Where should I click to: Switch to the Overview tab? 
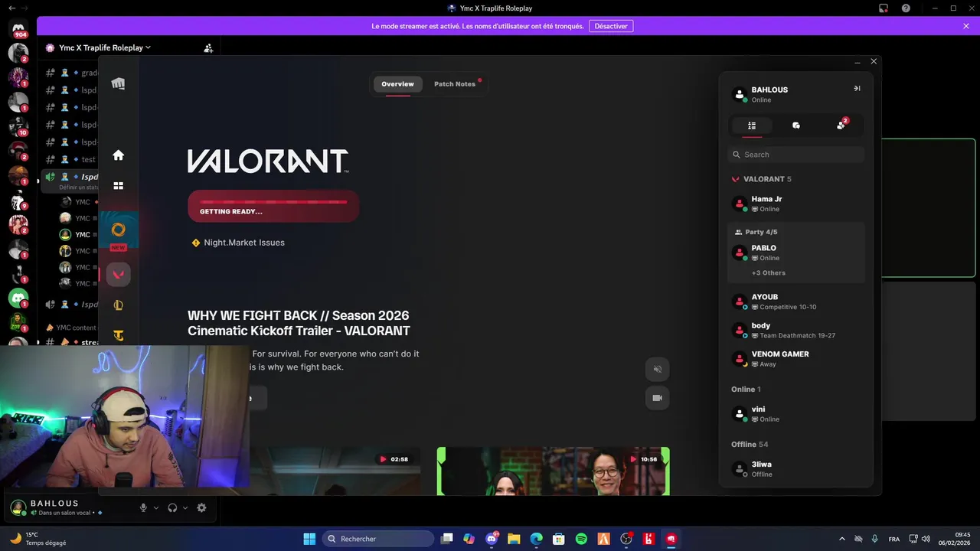[x=397, y=84]
